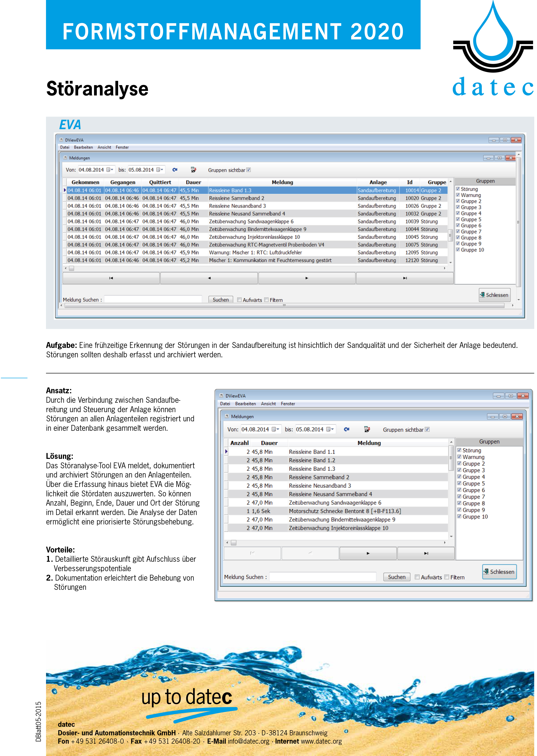Enable Aufwärts checkbox in upper window
537x756 pixels.
239,300
